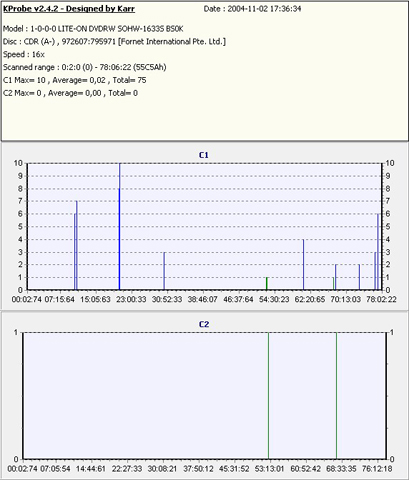The width and height of the screenshot is (409, 480).
Task: Click the C2 green spike near 68:33:35
Action: point(336,395)
